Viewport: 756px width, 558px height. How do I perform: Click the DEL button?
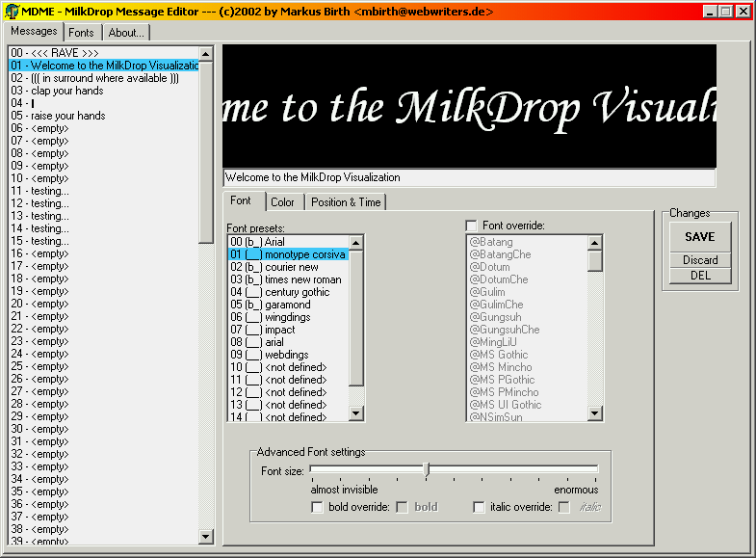(x=700, y=276)
